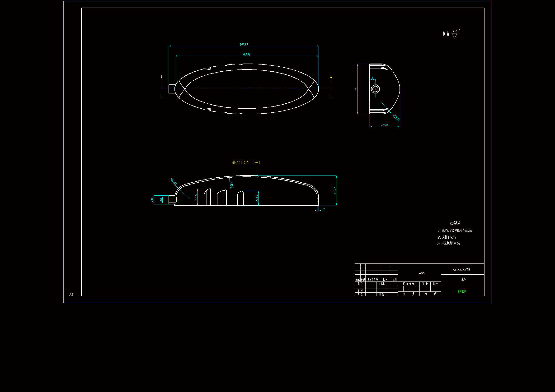Screen dimensions: 555x392
Task: Click the xxxxxxxxx学院 title block cell
Action: point(461,270)
